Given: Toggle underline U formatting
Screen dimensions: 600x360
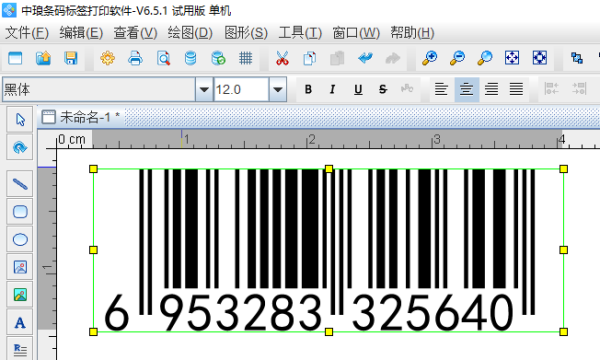Looking at the screenshot, I should [x=358, y=90].
